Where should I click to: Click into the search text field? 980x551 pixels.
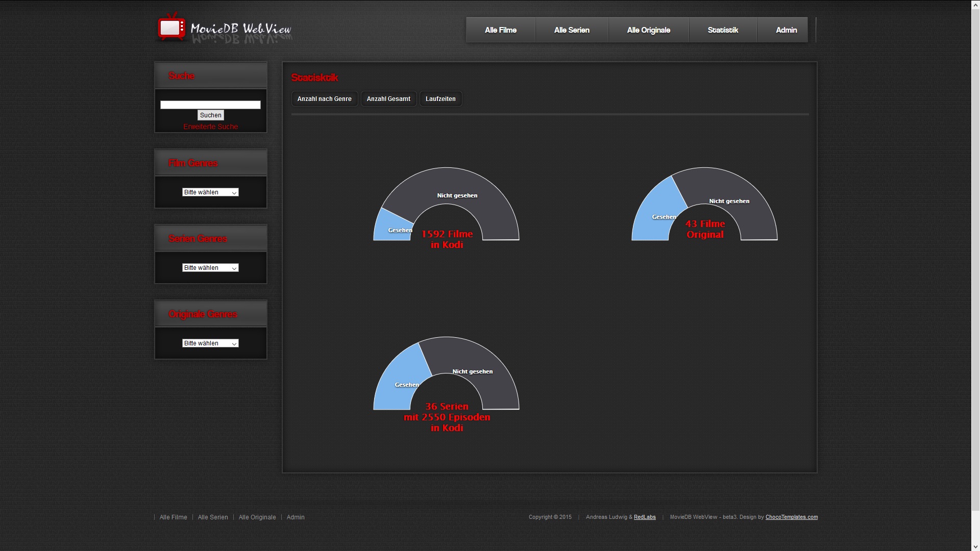point(210,105)
